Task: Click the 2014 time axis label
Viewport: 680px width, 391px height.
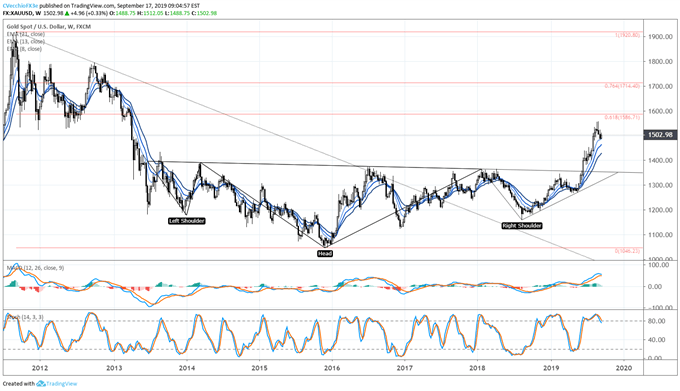Action: [187, 368]
